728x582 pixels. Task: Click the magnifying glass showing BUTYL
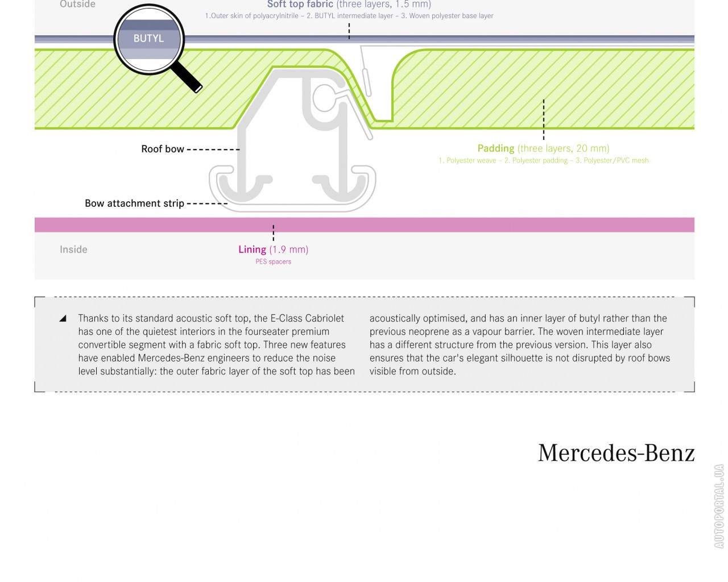(148, 39)
